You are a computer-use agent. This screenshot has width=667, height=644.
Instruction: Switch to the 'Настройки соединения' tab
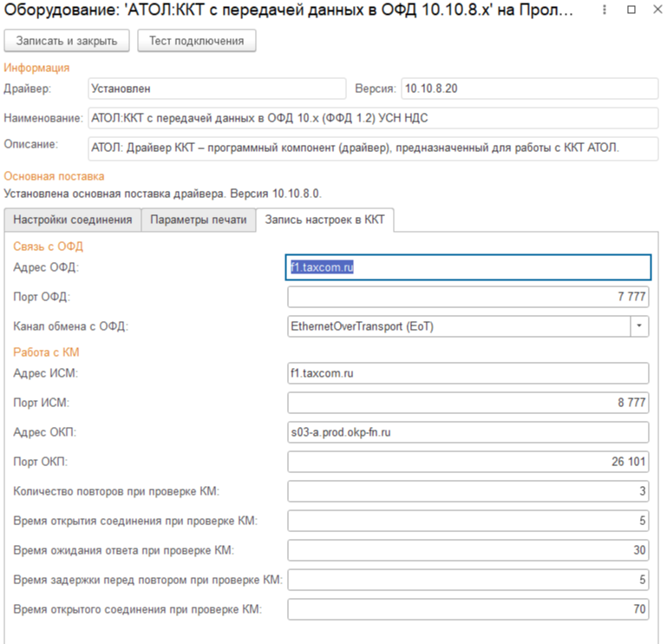pos(72,220)
